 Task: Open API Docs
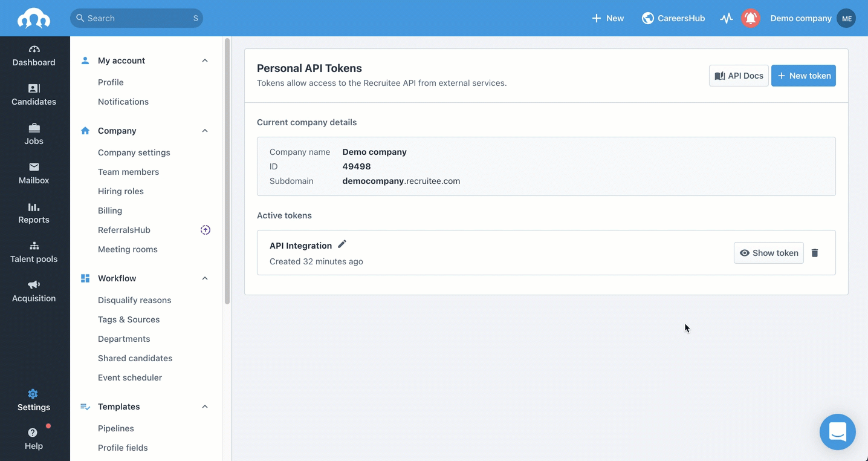pos(739,76)
